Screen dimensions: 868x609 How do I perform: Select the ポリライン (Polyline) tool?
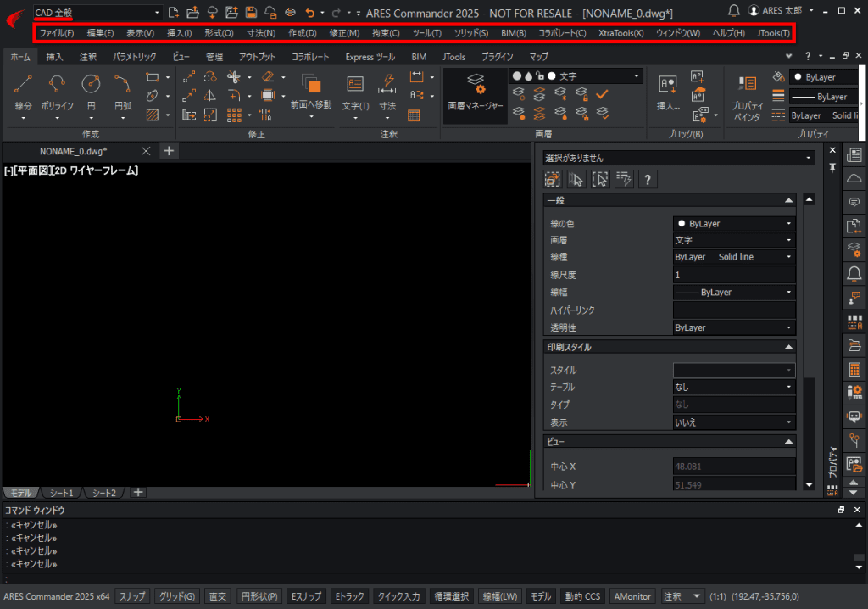point(57,85)
